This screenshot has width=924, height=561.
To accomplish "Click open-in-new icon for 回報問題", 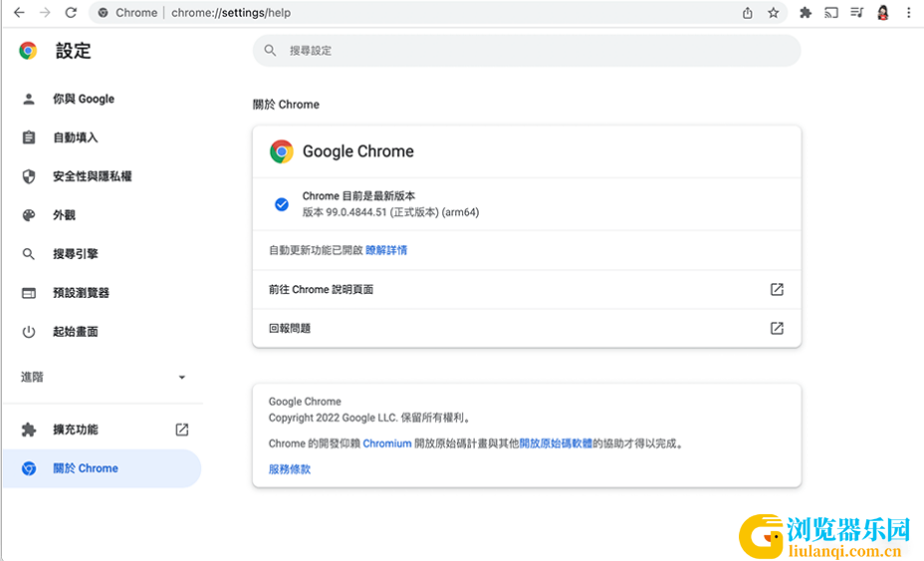I will pos(777,328).
